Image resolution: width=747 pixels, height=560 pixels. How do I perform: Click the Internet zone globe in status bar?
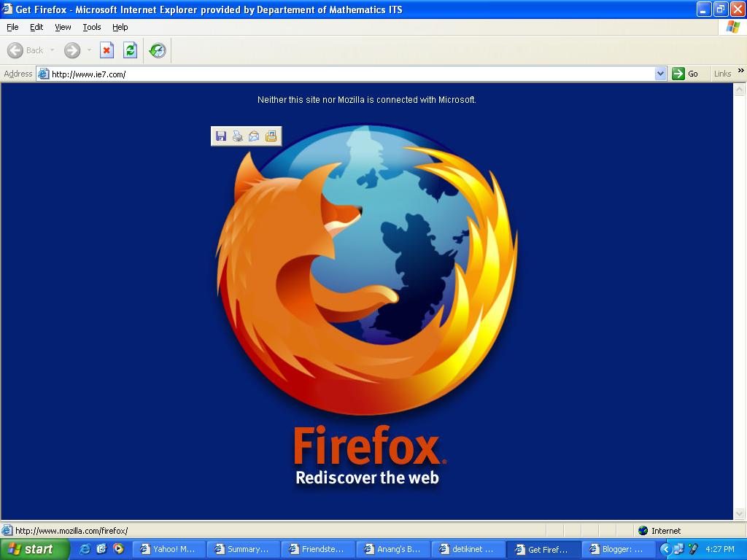(643, 531)
